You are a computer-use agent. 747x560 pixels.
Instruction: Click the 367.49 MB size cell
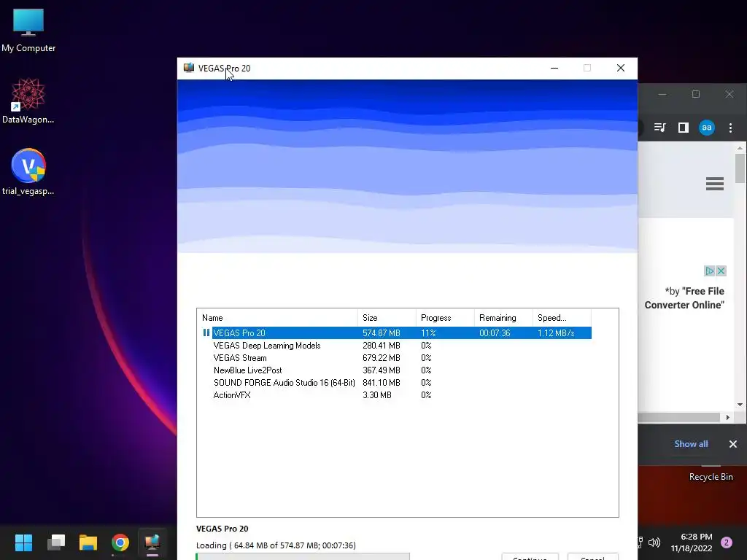tap(381, 370)
